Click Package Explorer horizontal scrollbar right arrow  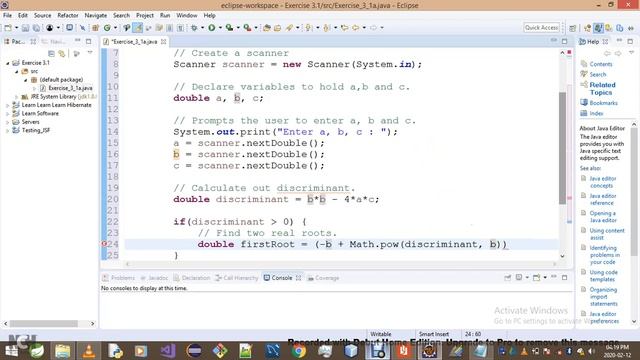[92, 324]
